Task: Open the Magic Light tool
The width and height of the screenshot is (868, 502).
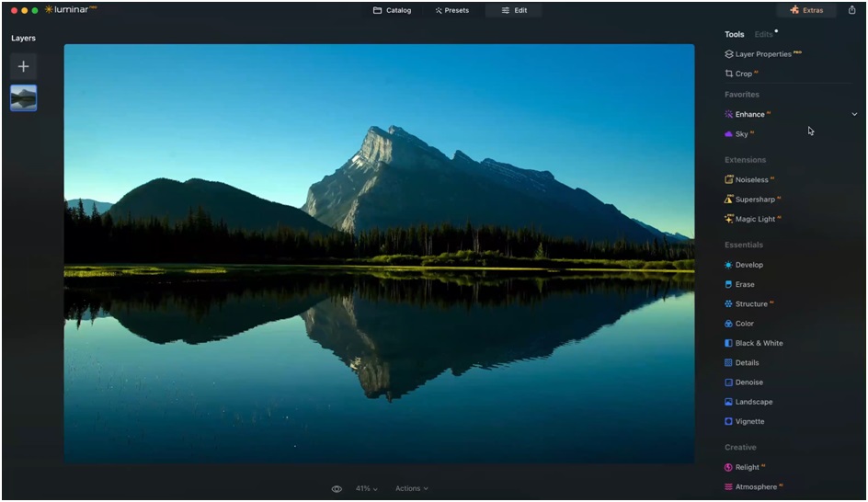Action: click(x=755, y=220)
